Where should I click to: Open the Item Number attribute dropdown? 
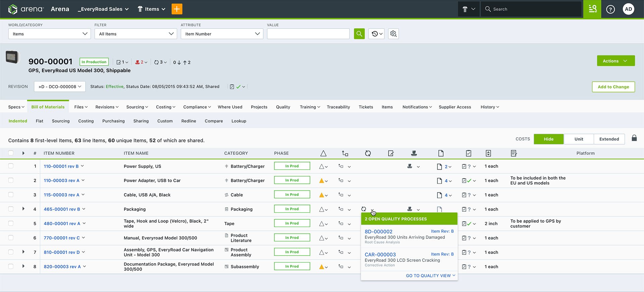pyautogui.click(x=222, y=34)
